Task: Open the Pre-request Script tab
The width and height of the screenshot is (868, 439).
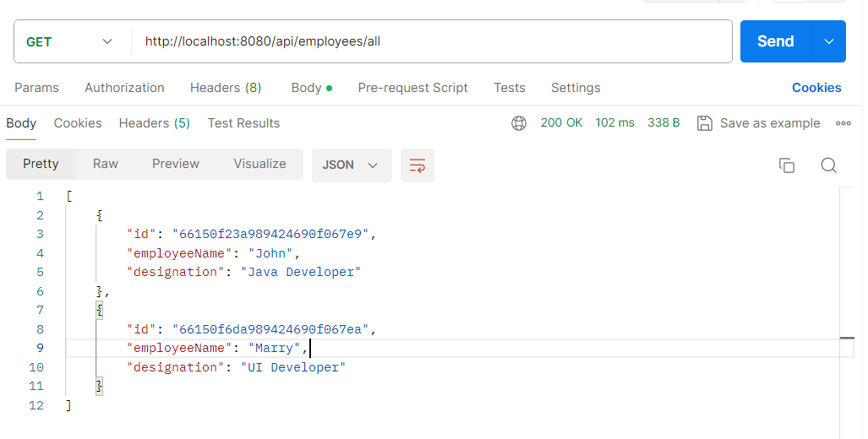Action: (x=412, y=88)
